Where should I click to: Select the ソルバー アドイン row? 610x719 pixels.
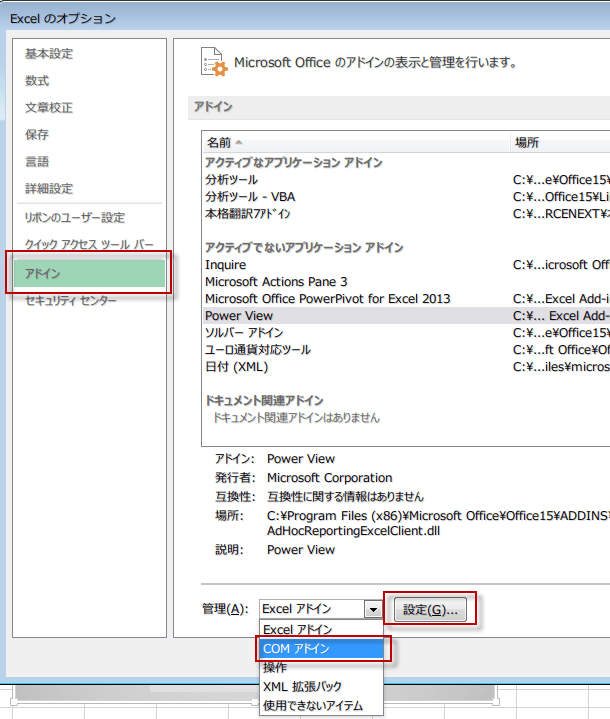pos(406,332)
